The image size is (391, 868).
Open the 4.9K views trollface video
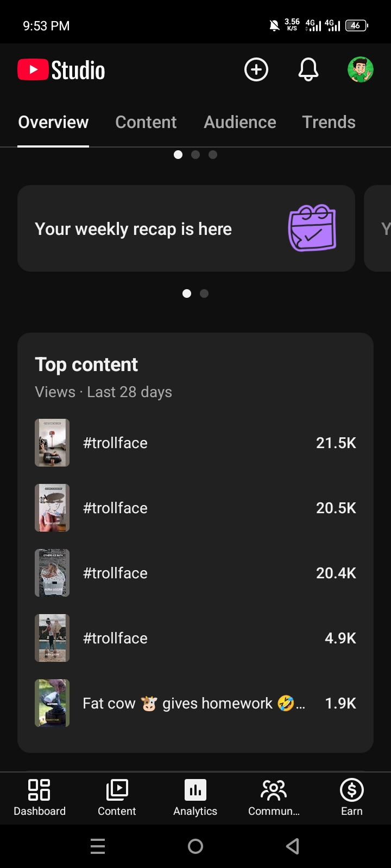click(193, 638)
